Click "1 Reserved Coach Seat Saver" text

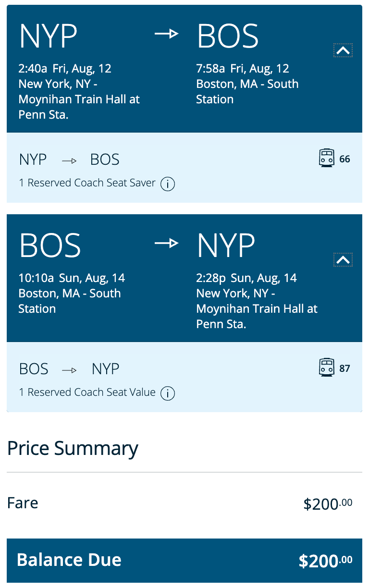click(87, 183)
